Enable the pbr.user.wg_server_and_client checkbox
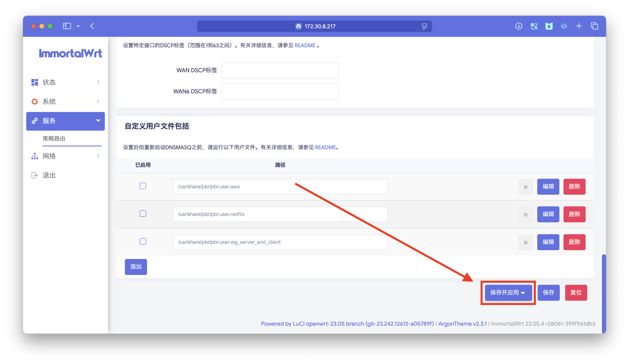This screenshot has height=364, width=629. click(x=143, y=242)
